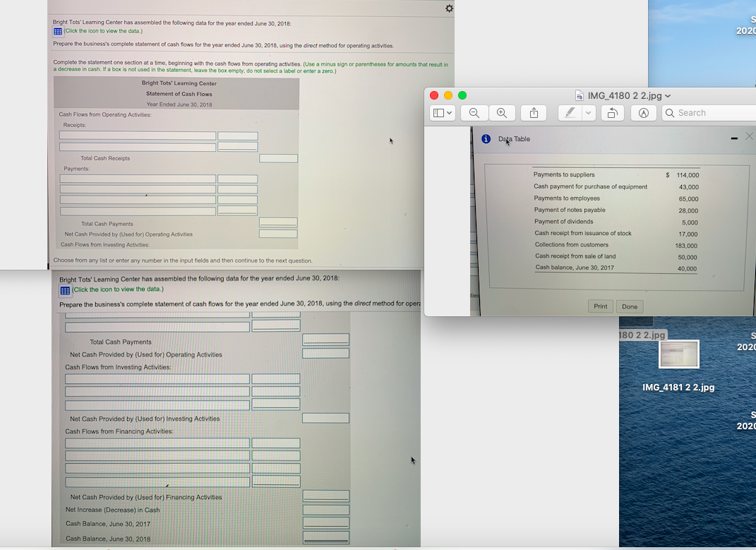Click Net Cash Investing Activities amount box
The width and height of the screenshot is (756, 550).
coord(325,418)
